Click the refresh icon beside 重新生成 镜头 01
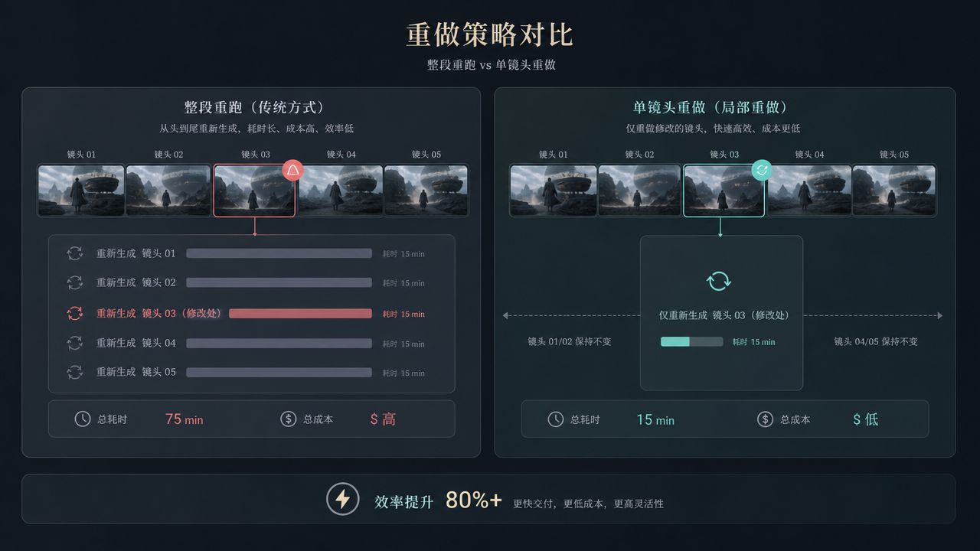This screenshot has width=980, height=551. [x=75, y=253]
